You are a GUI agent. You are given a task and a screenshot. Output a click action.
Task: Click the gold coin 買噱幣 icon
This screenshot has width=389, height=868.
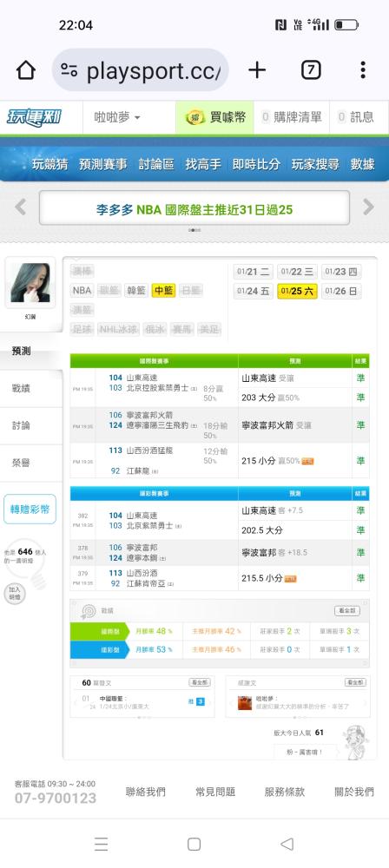point(195,117)
